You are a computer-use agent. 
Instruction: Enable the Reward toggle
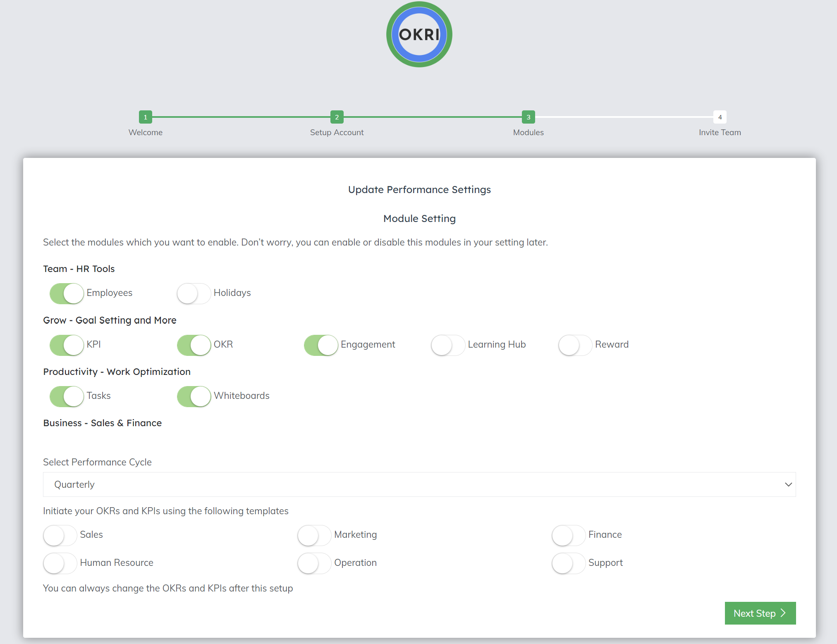point(575,345)
